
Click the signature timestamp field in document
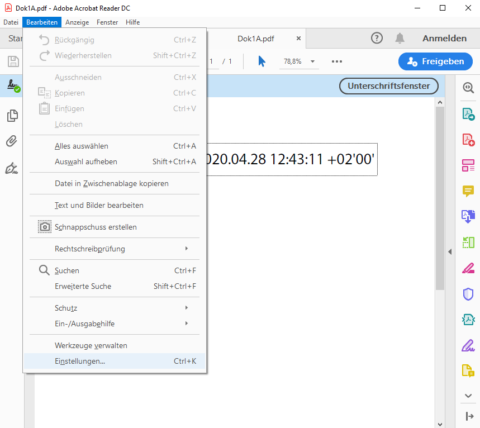(x=292, y=159)
